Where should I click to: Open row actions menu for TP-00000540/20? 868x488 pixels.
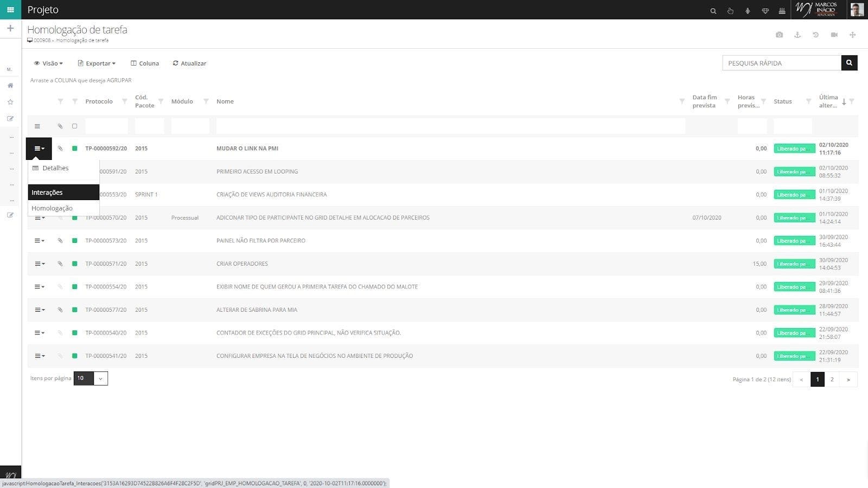click(40, 333)
